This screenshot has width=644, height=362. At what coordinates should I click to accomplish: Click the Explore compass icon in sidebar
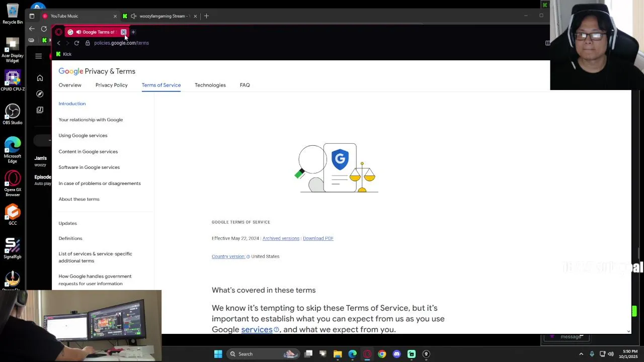click(40, 94)
